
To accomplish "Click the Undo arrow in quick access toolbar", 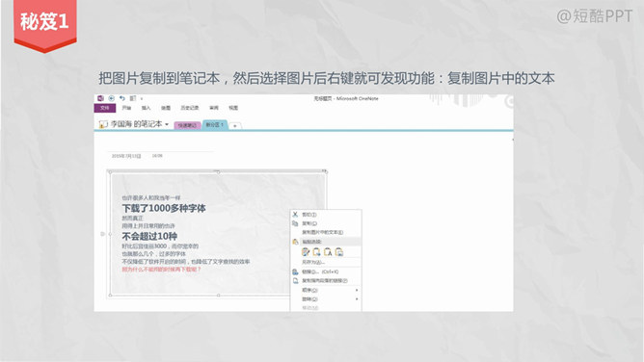I will (x=122, y=98).
